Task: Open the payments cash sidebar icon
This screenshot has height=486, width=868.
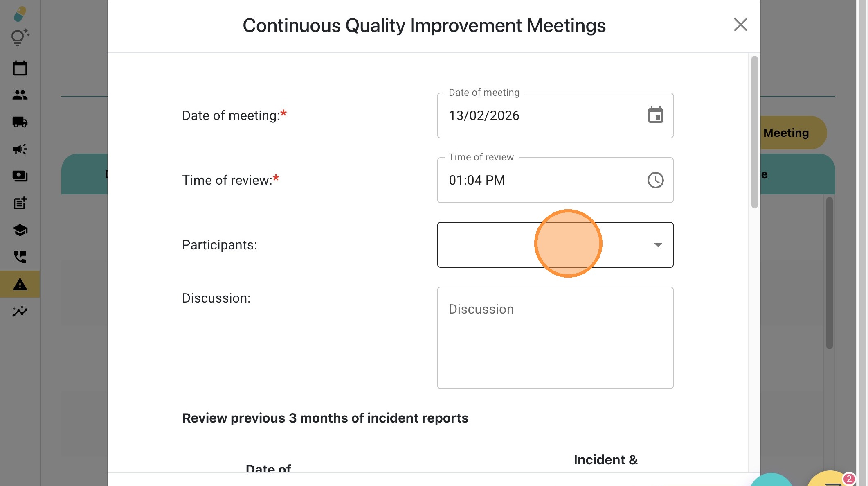Action: [20, 176]
